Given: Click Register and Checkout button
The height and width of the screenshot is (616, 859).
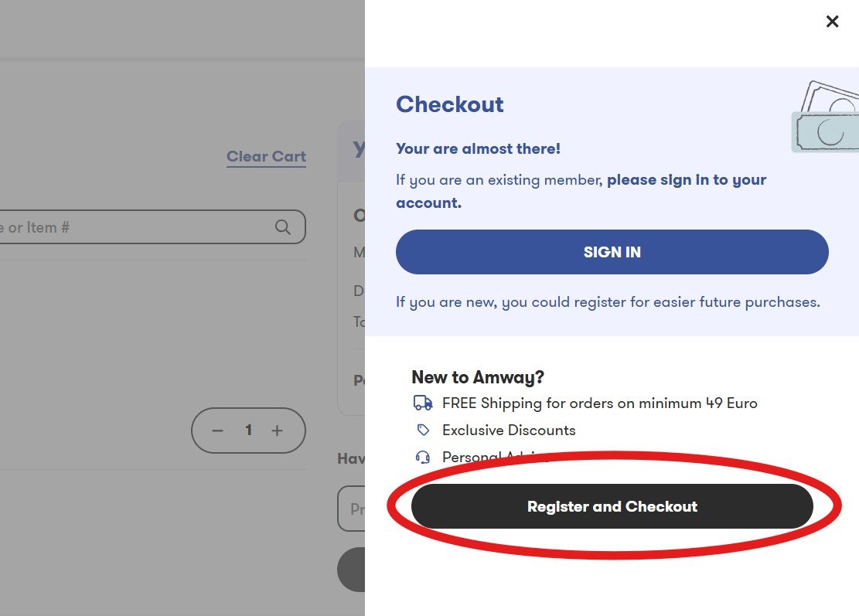Looking at the screenshot, I should (612, 506).
